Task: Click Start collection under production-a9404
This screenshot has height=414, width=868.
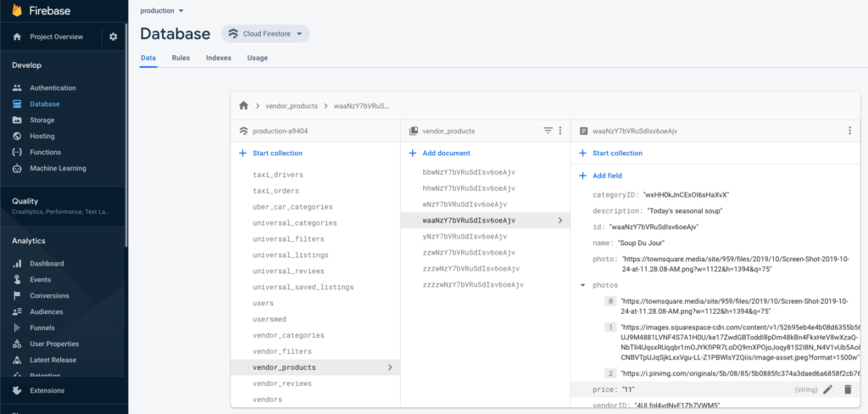Action: [x=276, y=154]
